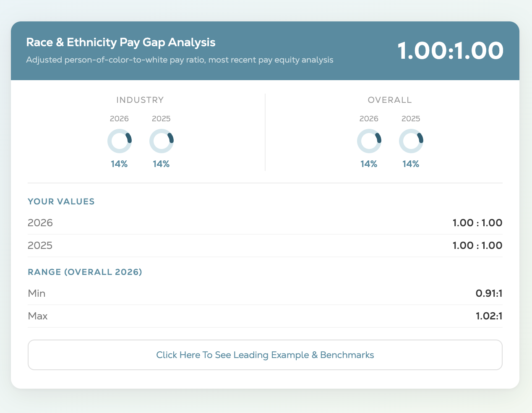
Task: Click the Industry 2025 donut chart
Action: (162, 141)
